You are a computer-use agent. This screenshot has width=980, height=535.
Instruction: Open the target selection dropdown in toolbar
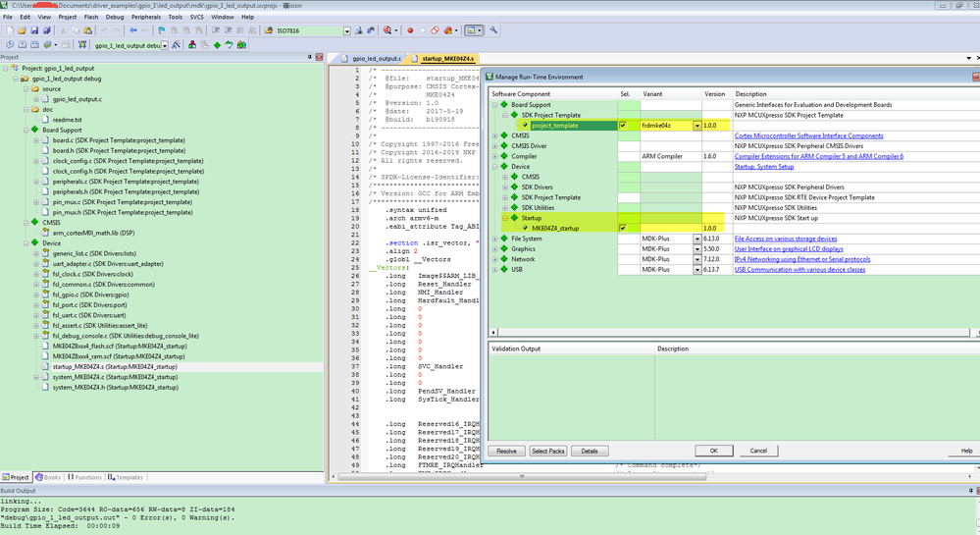click(166, 45)
